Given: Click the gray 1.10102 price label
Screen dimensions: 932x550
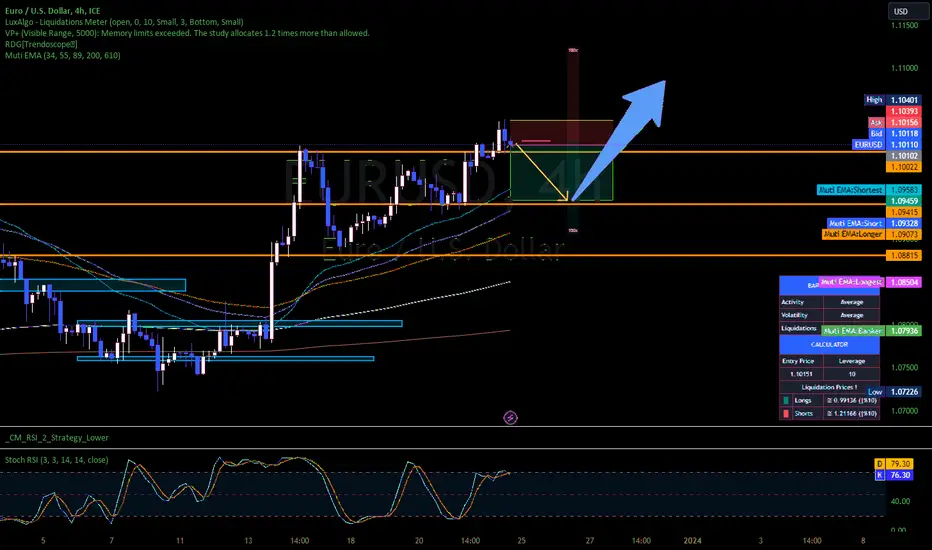Looking at the screenshot, I should tap(903, 156).
